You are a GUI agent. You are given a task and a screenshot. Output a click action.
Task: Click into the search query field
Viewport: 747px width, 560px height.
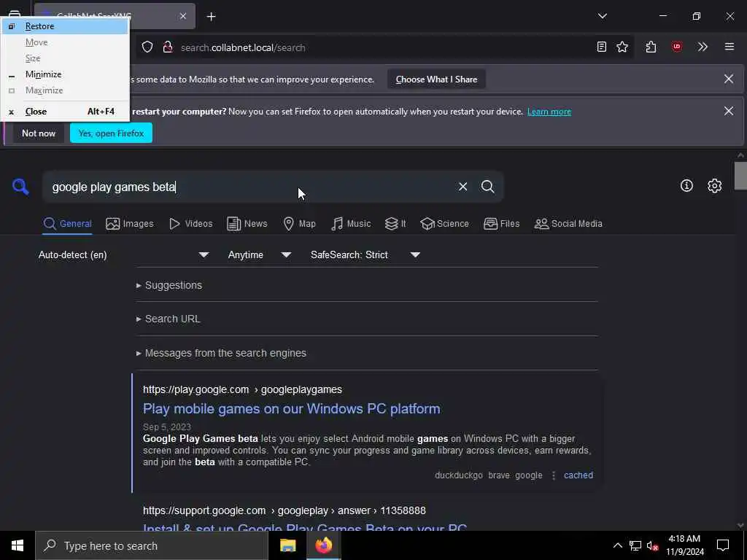248,187
